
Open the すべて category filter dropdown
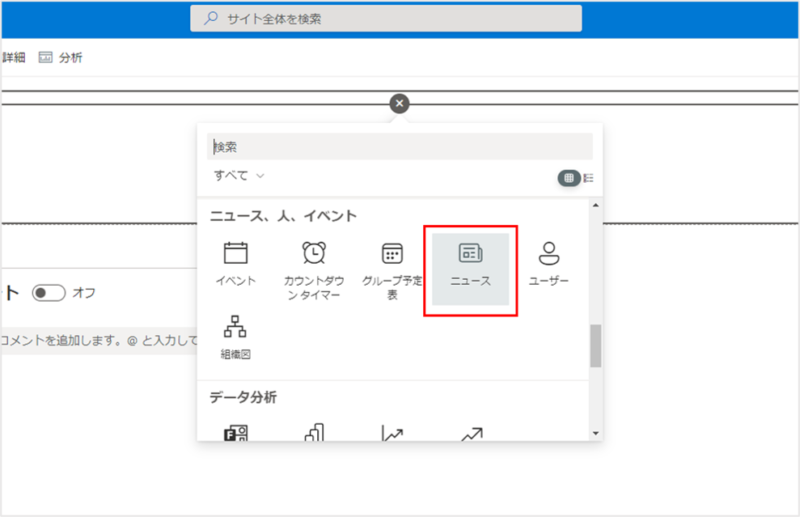(x=239, y=176)
